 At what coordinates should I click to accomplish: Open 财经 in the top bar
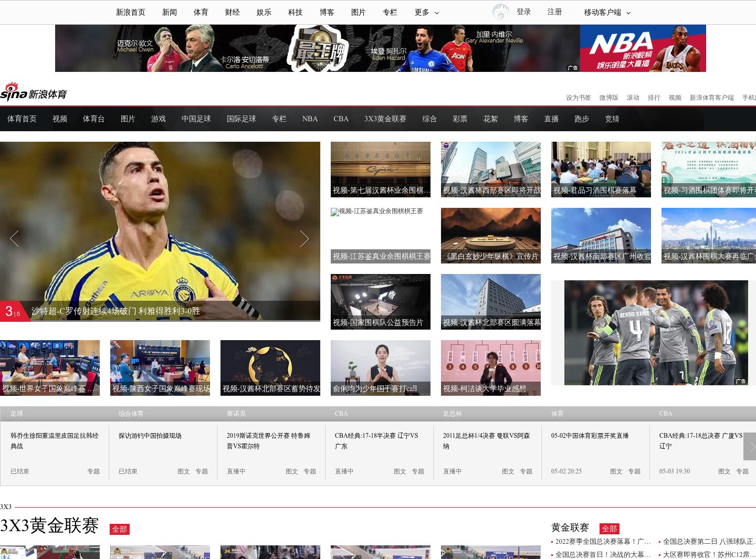click(233, 12)
